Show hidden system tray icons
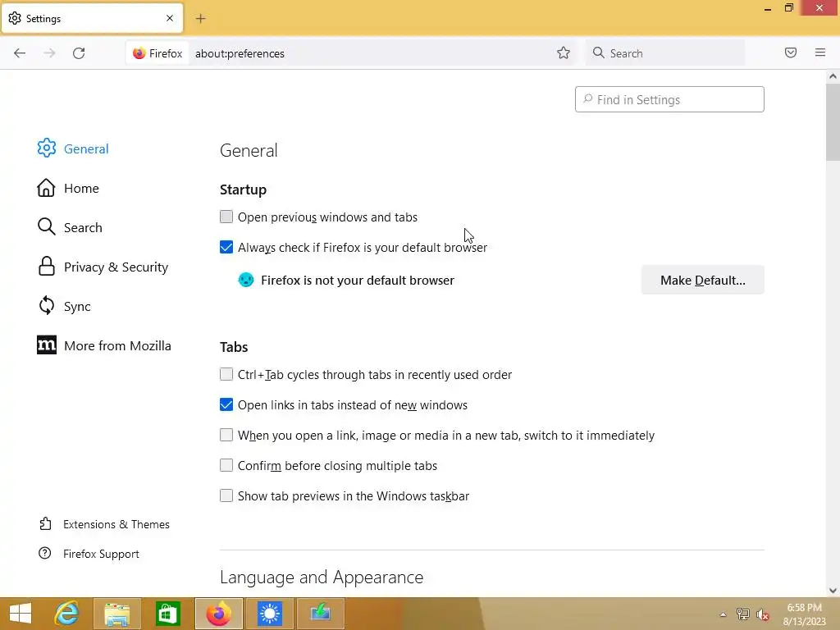 coord(724,614)
